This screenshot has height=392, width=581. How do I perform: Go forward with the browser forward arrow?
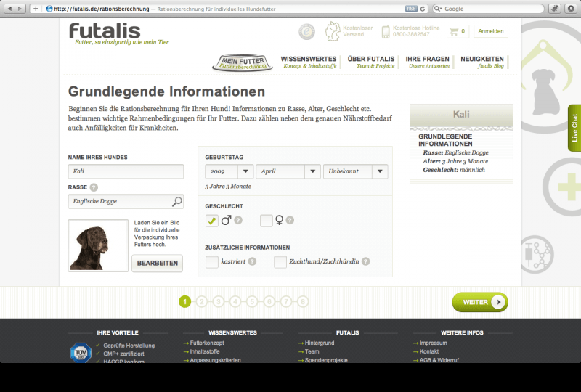click(20, 9)
